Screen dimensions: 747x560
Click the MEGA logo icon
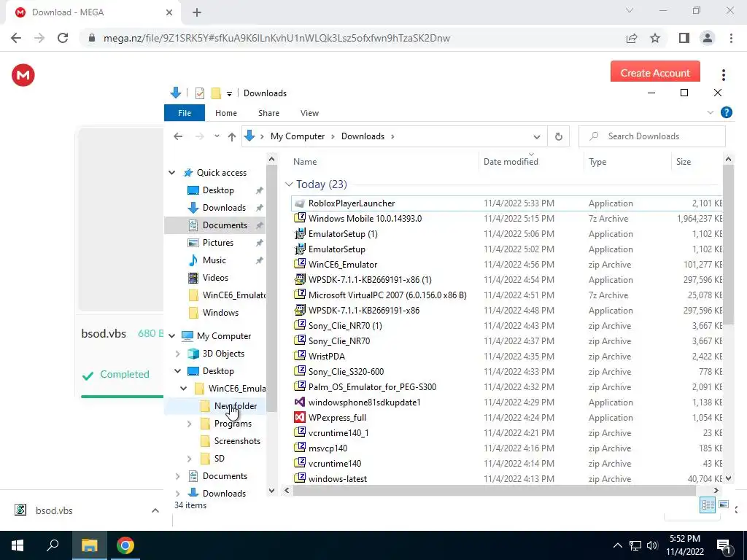point(23,75)
